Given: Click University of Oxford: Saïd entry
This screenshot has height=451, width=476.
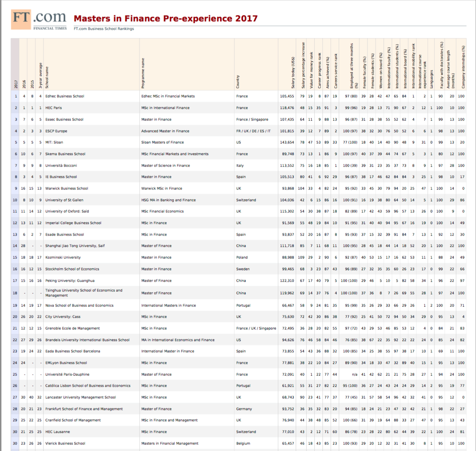Looking at the screenshot, I should point(67,211).
